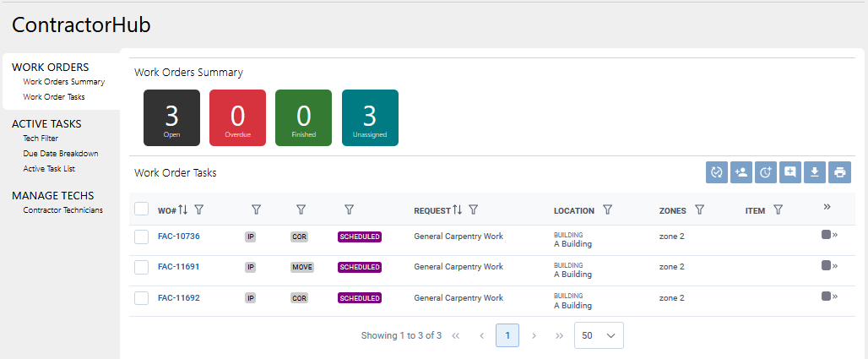Toggle the select-all checkbox in header
The height and width of the screenshot is (359, 868).
pyautogui.click(x=142, y=209)
